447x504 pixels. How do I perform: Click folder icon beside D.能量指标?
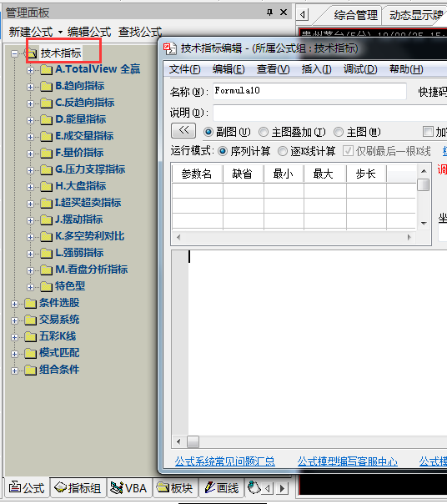(46, 120)
